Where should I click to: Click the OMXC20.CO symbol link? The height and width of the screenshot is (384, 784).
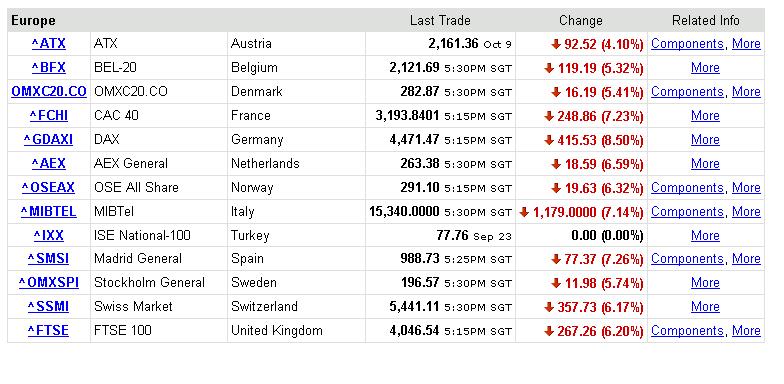coord(48,92)
